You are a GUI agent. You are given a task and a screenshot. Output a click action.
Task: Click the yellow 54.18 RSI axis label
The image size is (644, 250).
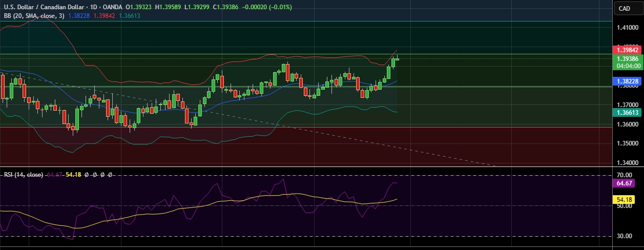pos(627,199)
